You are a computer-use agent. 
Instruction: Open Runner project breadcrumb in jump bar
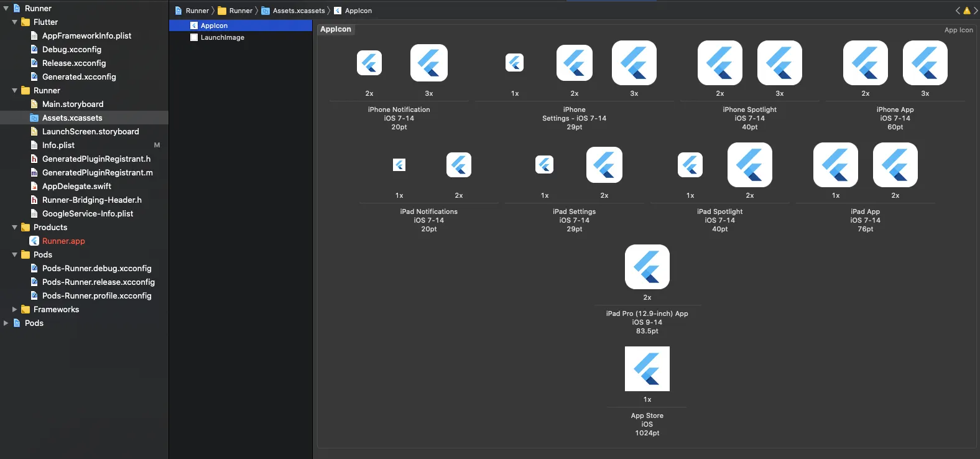click(x=192, y=11)
